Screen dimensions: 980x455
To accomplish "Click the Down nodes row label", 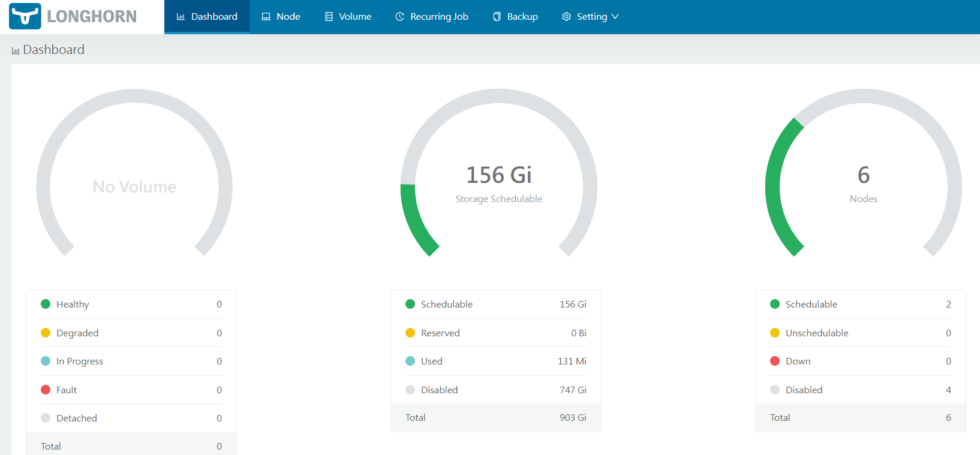I will (798, 361).
